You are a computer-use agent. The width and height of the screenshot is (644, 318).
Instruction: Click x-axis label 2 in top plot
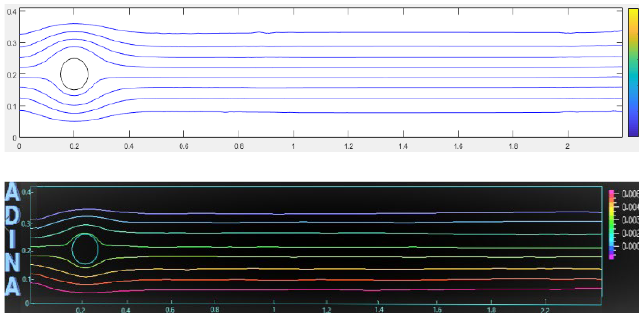coord(567,146)
